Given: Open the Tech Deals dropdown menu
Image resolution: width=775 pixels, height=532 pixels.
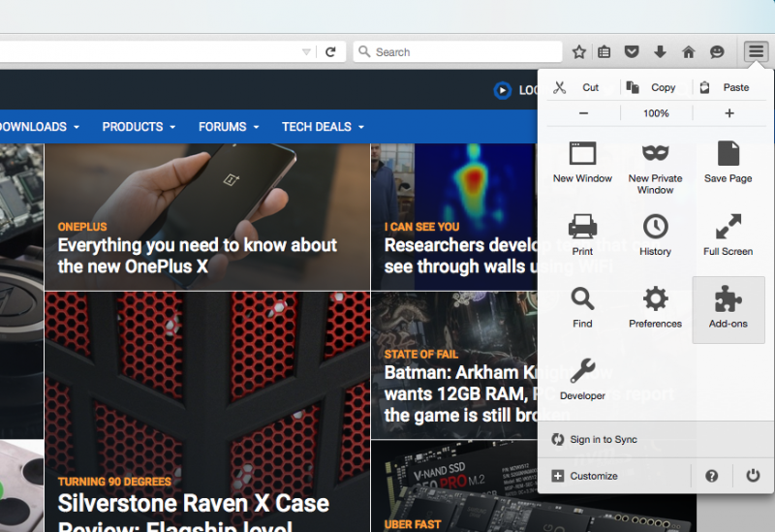Looking at the screenshot, I should point(323,127).
